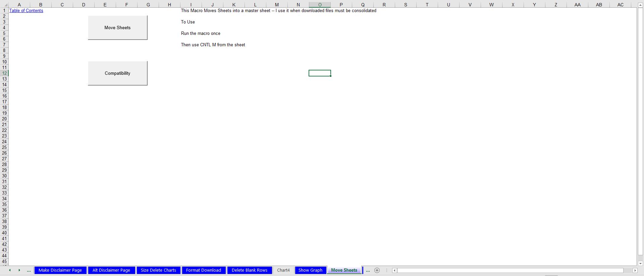Select column AC header

point(620,5)
